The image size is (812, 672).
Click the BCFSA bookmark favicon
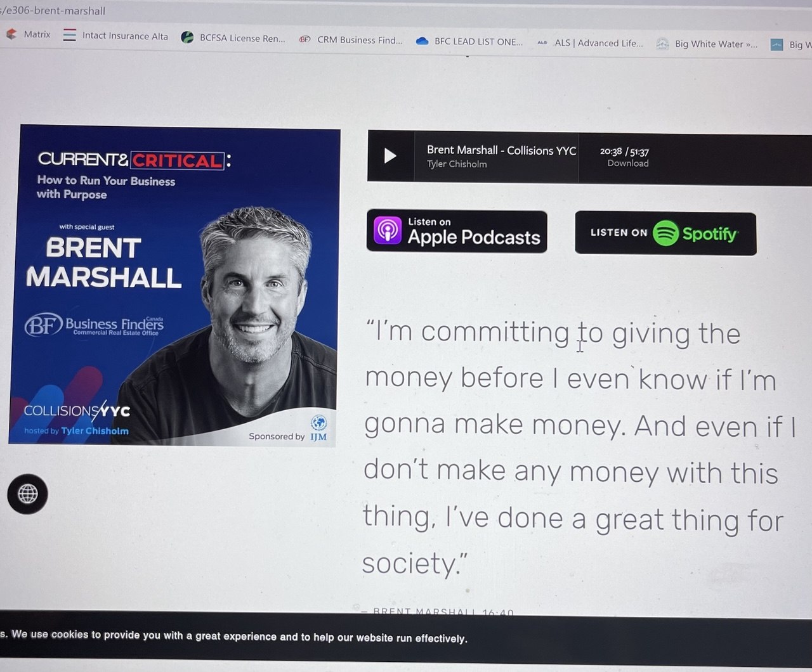pyautogui.click(x=187, y=37)
